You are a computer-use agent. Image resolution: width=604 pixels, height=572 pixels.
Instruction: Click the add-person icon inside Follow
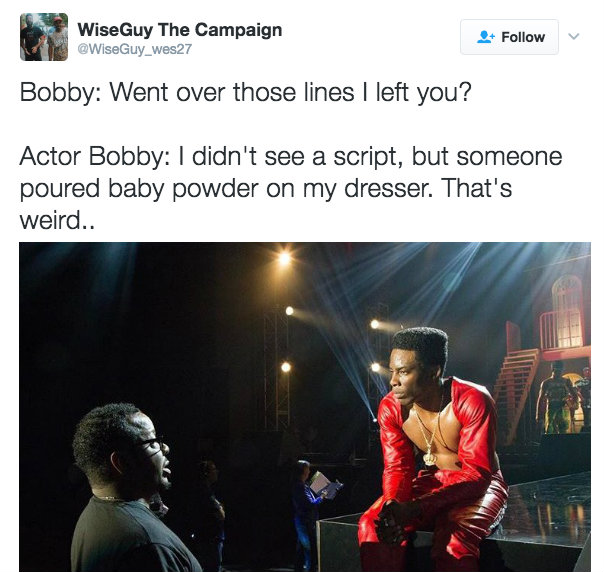485,37
